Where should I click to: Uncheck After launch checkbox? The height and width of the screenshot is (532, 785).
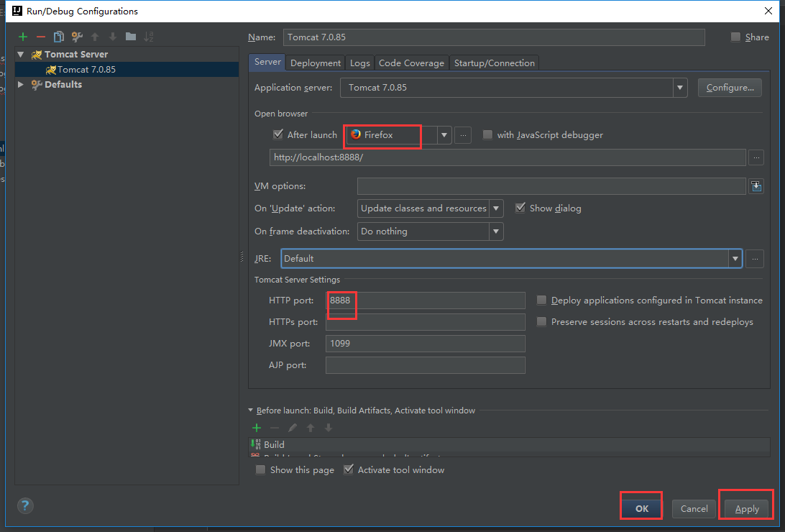278,134
